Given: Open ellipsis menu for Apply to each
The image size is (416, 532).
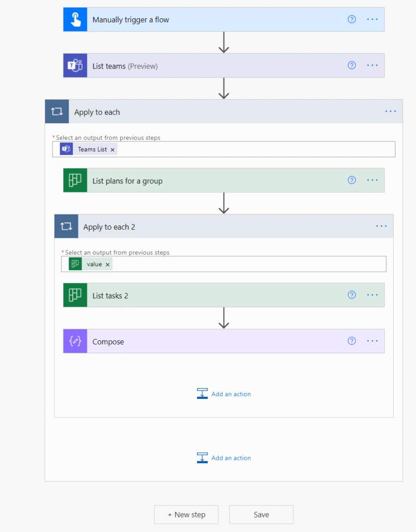Looking at the screenshot, I should point(391,111).
